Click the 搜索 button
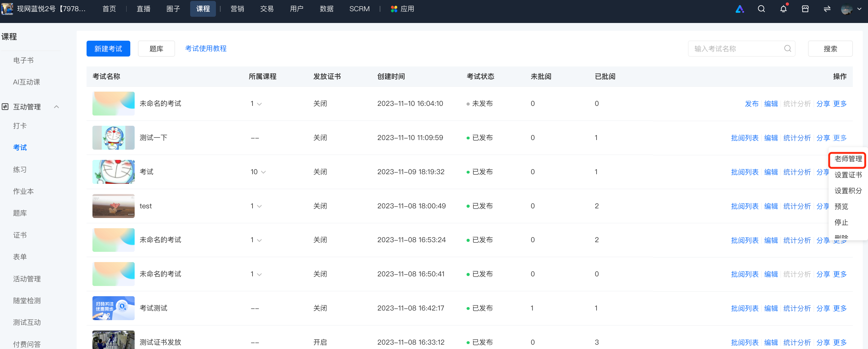This screenshot has width=868, height=349. click(x=830, y=48)
